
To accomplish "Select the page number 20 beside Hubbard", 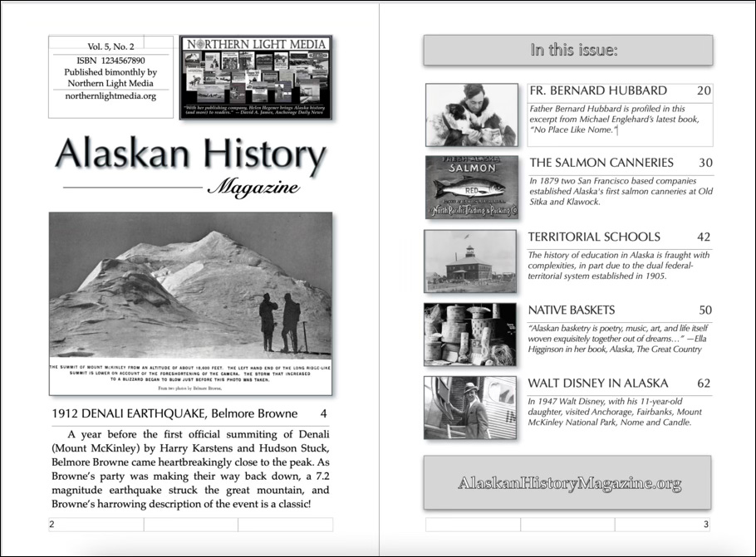I will coord(704,90).
